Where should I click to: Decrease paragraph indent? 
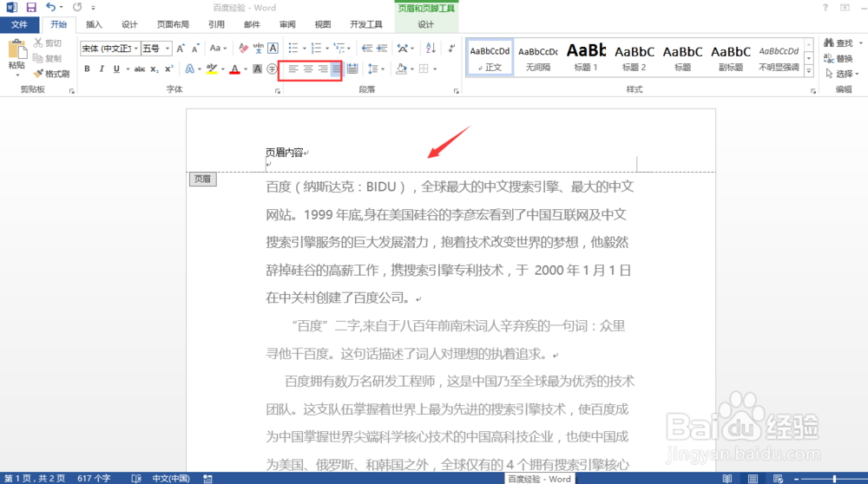367,49
